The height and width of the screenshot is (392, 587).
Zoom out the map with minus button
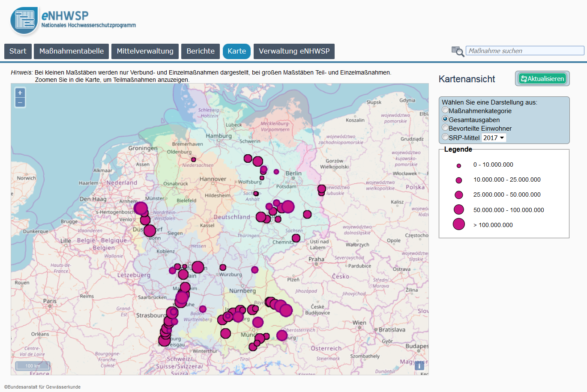coord(20,102)
